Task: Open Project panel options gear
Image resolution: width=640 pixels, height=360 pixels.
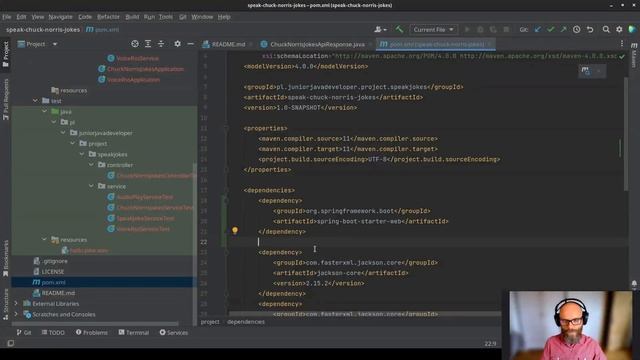Action: coord(177,44)
